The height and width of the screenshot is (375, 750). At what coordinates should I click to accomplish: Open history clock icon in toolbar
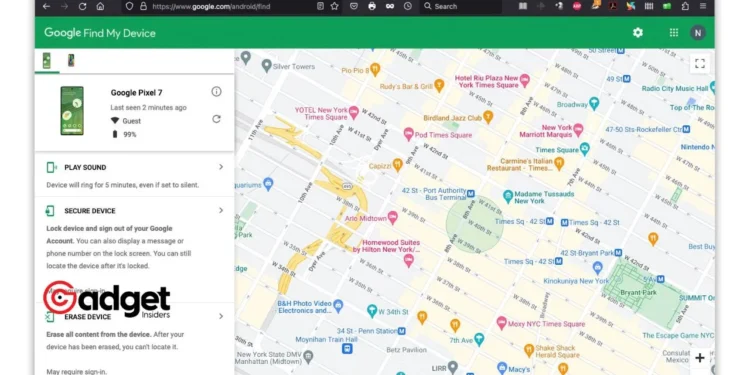(408, 6)
